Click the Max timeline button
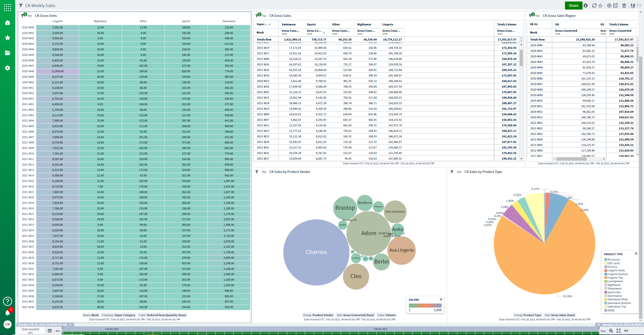 click(603, 331)
